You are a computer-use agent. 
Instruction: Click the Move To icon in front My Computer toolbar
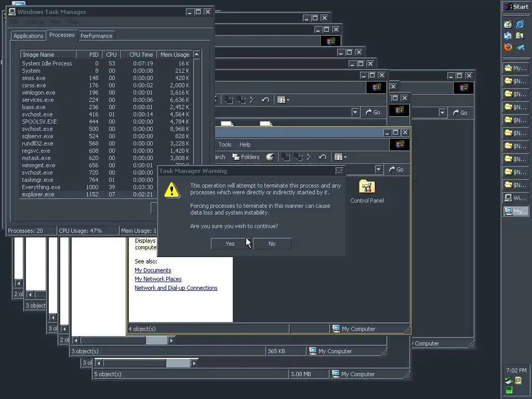pyautogui.click(x=286, y=157)
